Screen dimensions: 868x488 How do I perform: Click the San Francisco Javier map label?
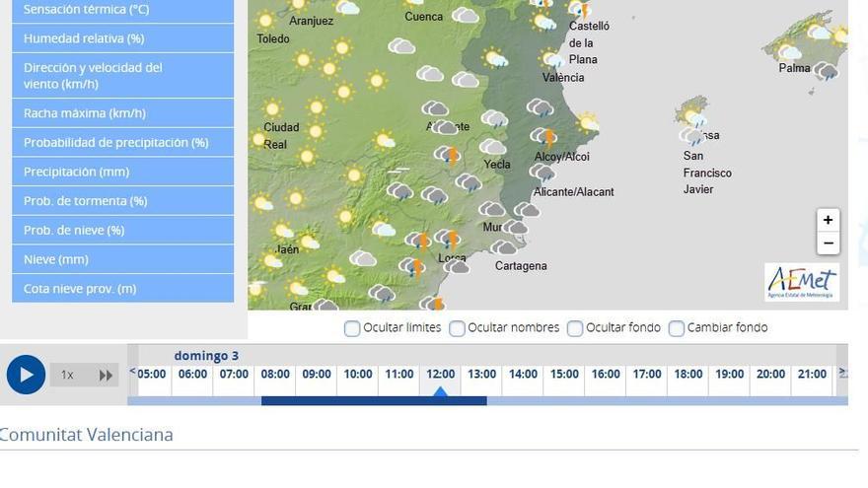tap(707, 173)
